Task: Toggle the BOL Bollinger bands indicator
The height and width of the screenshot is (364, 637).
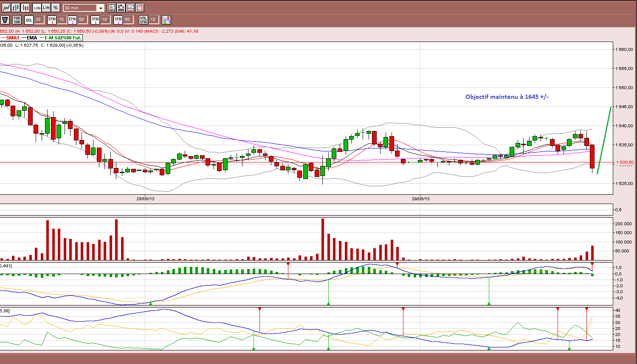Action: coord(29,20)
